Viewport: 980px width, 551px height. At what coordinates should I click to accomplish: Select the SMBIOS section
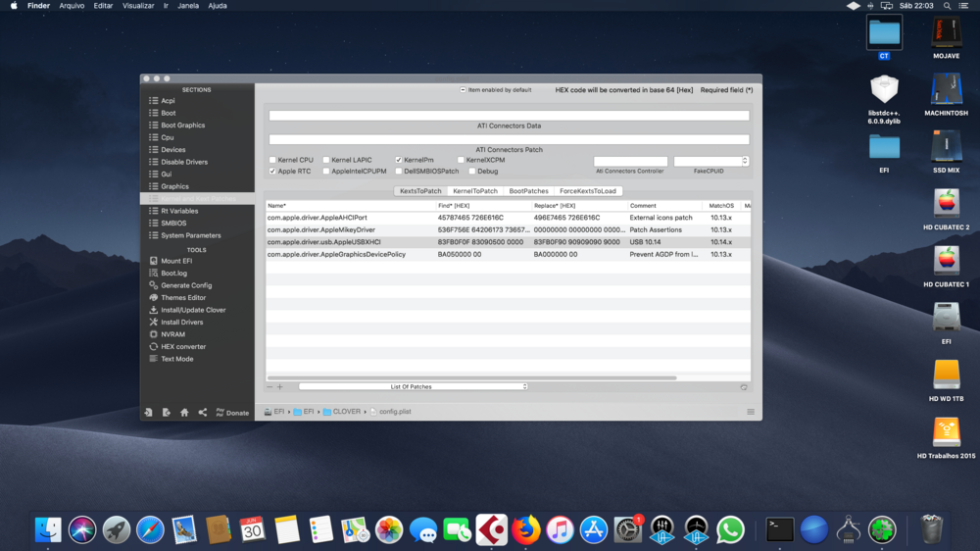pos(173,224)
